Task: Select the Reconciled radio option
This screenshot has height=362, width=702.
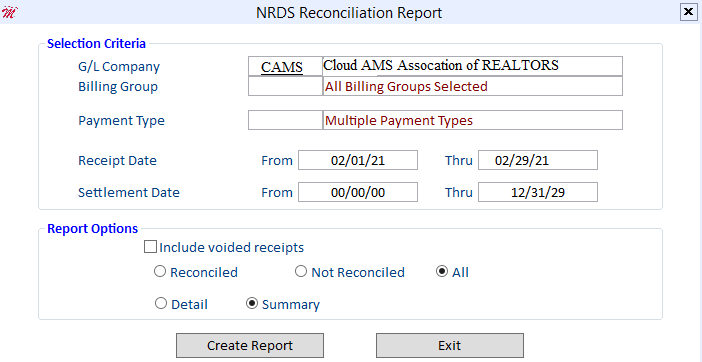Action: [160, 272]
